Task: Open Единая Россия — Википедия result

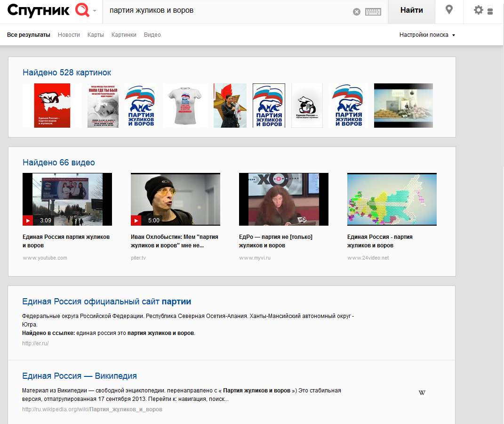Action: (x=80, y=376)
